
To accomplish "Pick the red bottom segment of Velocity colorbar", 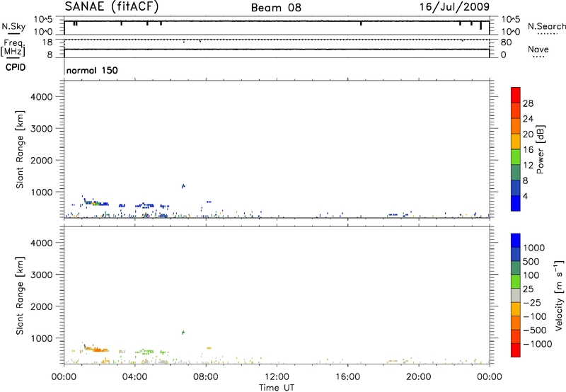I will tap(516, 350).
